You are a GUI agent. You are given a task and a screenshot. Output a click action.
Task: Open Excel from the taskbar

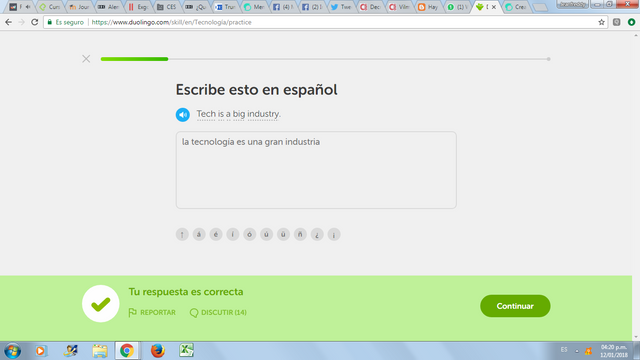click(186, 350)
